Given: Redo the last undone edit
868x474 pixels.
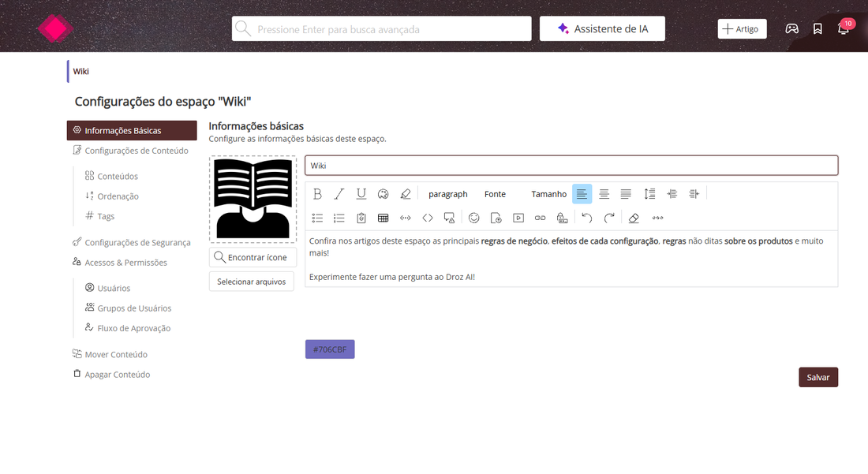Looking at the screenshot, I should pos(609,218).
